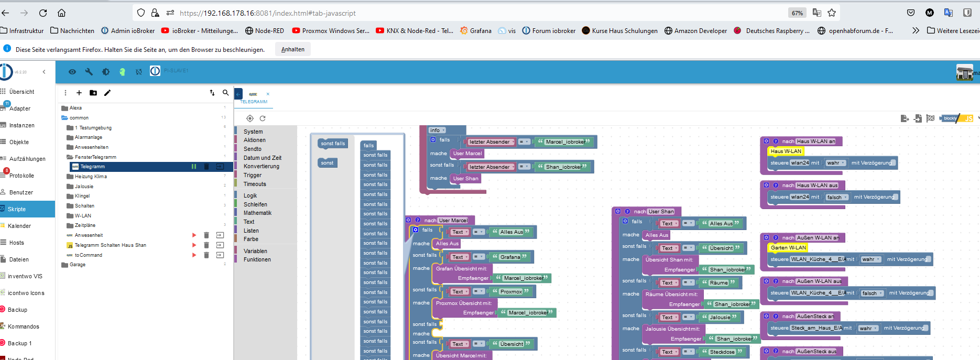
Task: Open the script list three-dot menu
Action: pos(66,93)
